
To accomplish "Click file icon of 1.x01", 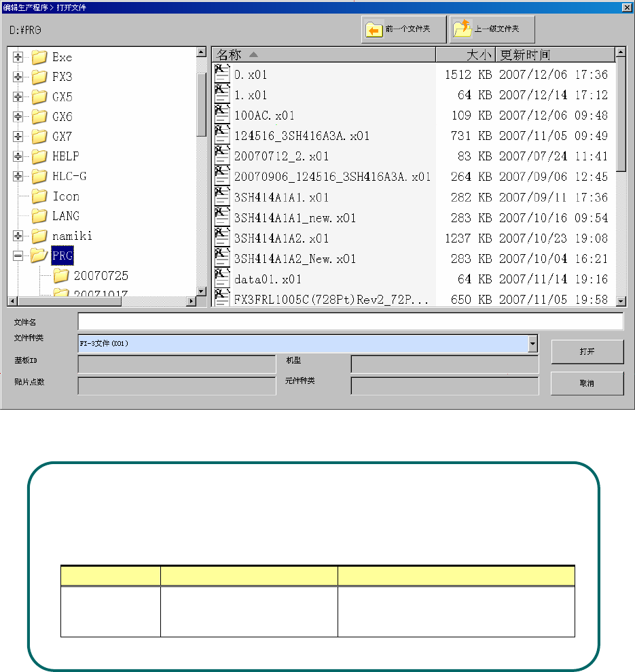I will [222, 94].
